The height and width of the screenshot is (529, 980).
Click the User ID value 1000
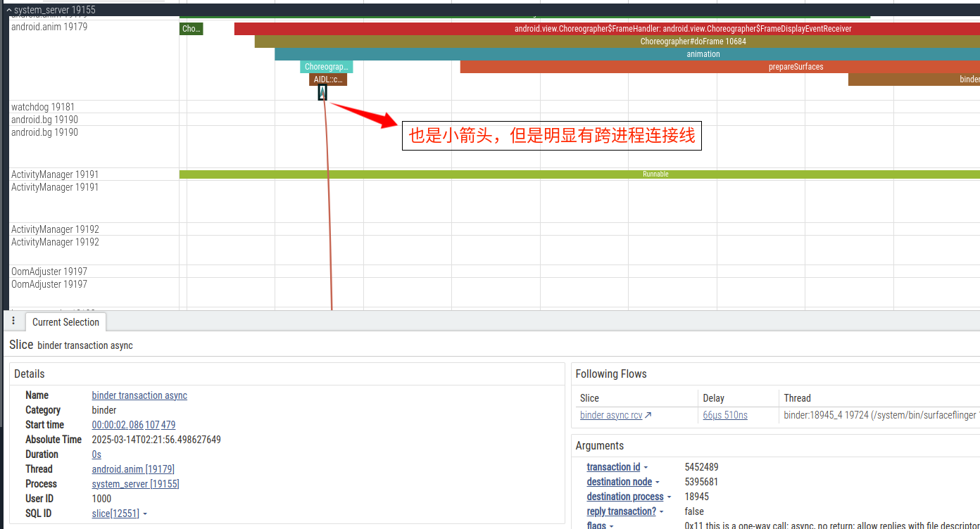[x=102, y=499]
